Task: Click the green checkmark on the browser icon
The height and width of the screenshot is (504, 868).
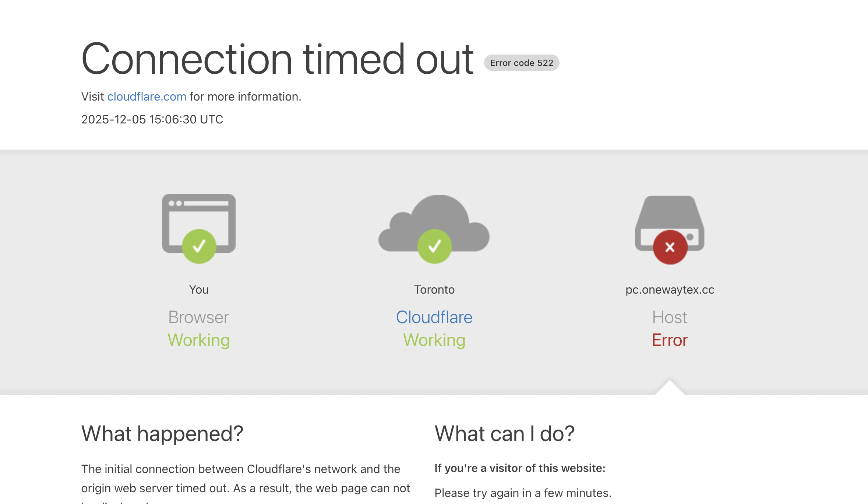Action: [x=199, y=246]
